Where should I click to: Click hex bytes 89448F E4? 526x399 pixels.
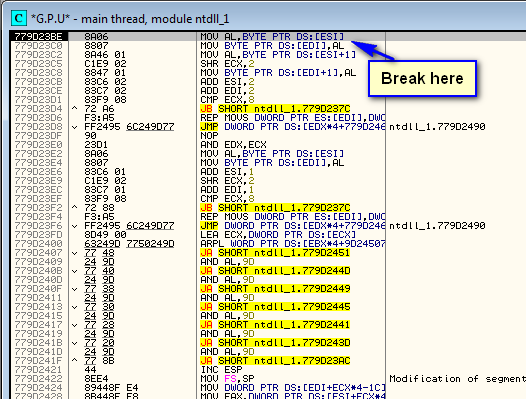coord(111,388)
